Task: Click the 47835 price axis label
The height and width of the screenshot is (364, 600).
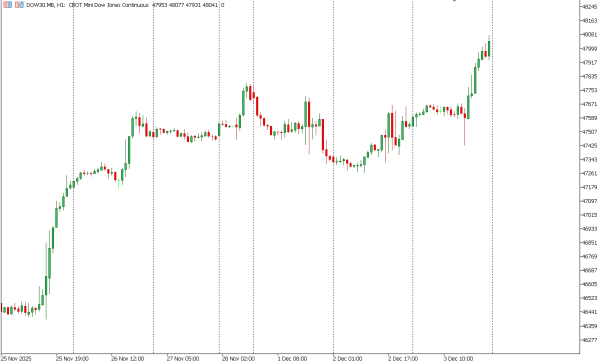Action: [589, 76]
